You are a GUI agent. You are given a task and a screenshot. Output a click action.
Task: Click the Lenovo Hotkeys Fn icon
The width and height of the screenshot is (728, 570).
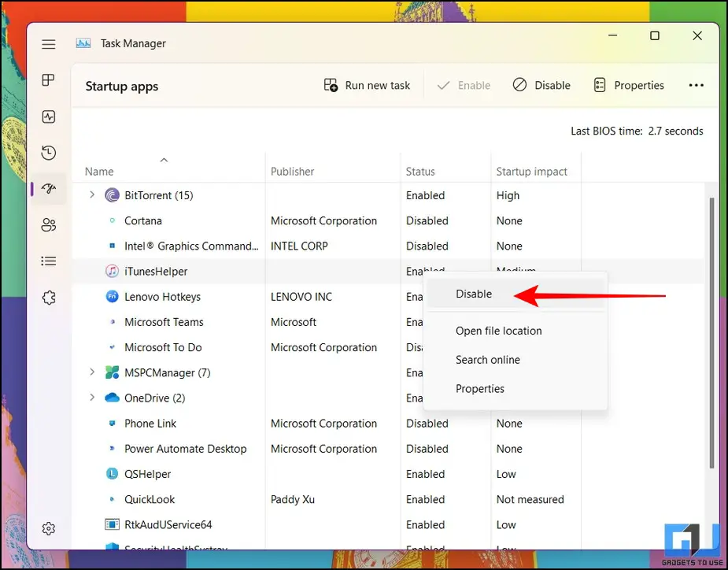112,296
